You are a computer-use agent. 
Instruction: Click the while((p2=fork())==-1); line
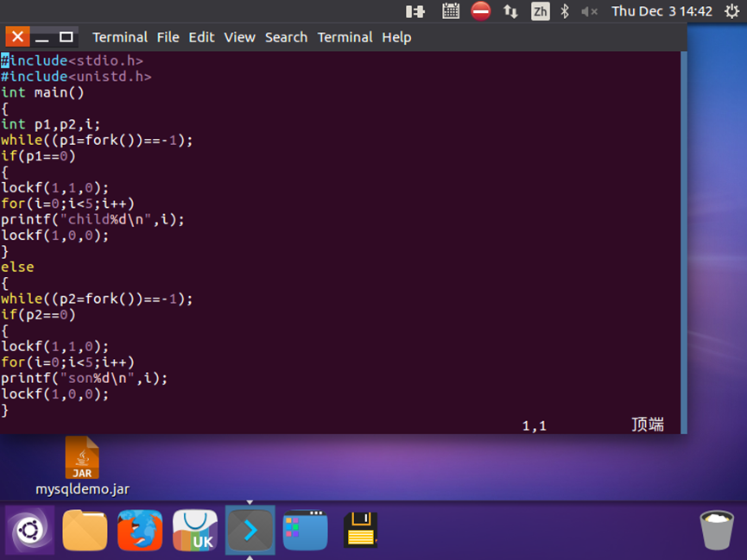tap(97, 299)
